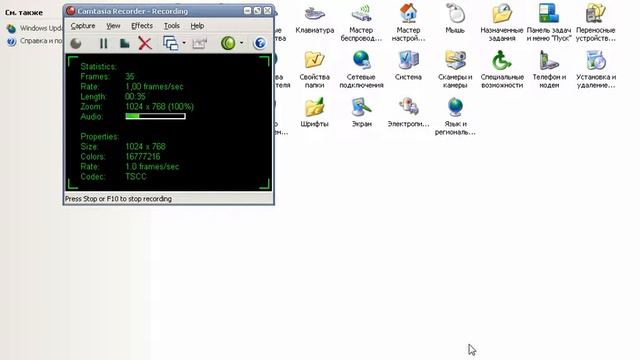Stop the recording with the Stop icon
The height and width of the screenshot is (360, 640).
tap(124, 43)
